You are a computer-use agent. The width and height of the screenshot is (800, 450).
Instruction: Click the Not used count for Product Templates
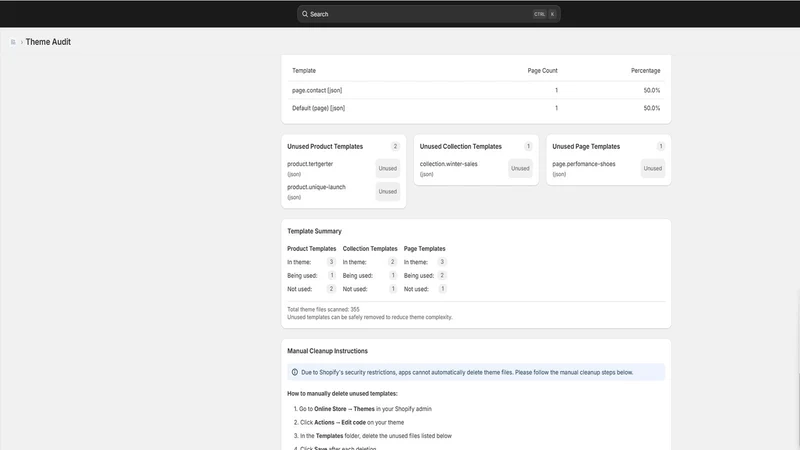coord(331,289)
